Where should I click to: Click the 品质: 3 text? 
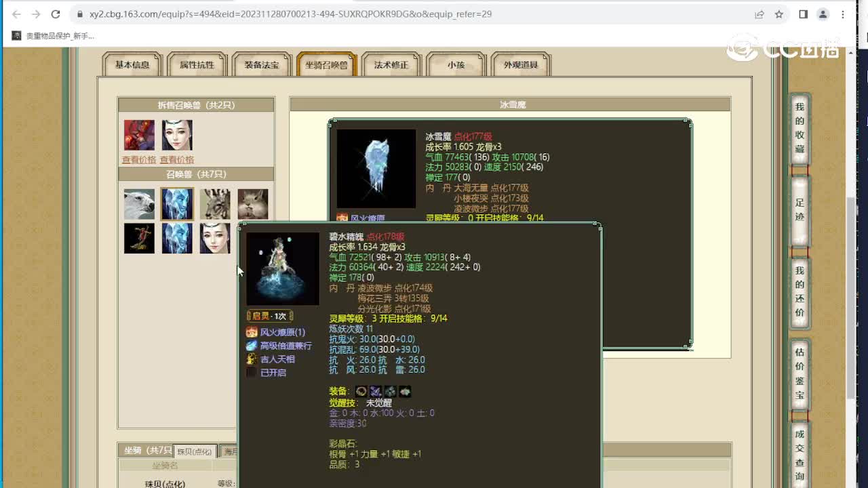click(x=344, y=464)
